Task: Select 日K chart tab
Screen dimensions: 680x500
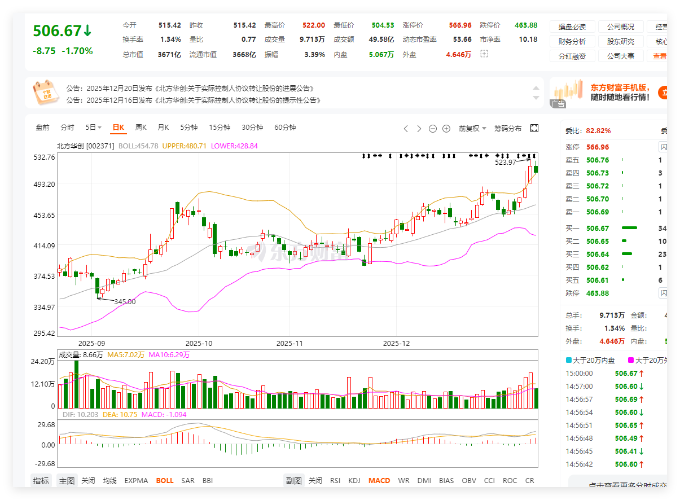Action: (118, 127)
